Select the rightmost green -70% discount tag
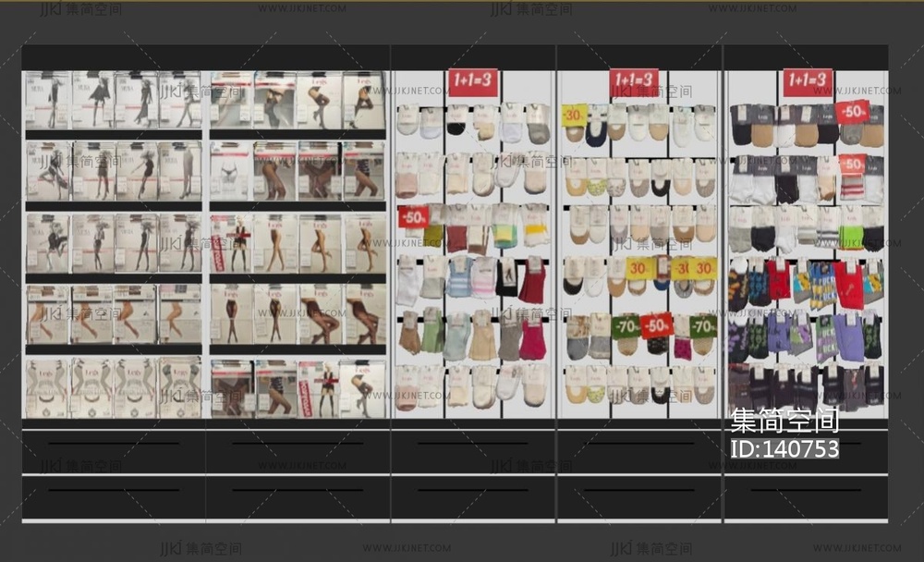This screenshot has height=562, width=924. click(703, 325)
